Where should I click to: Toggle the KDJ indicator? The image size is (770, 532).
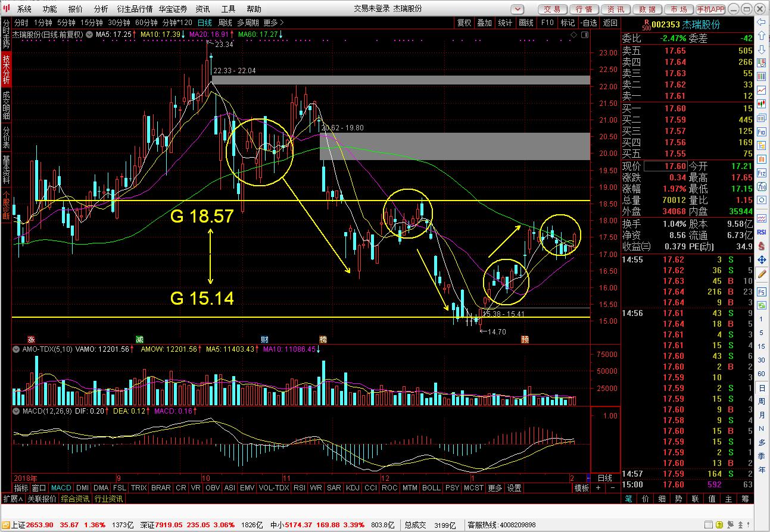(353, 488)
